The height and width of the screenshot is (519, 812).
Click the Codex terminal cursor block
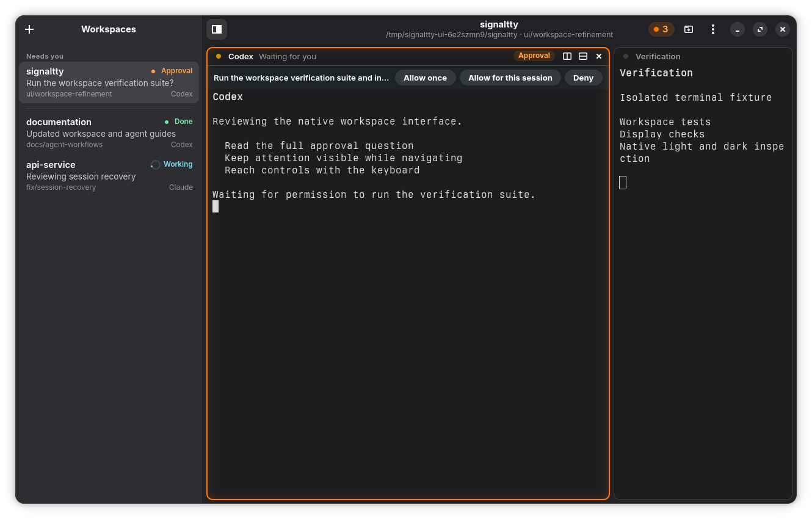point(216,206)
